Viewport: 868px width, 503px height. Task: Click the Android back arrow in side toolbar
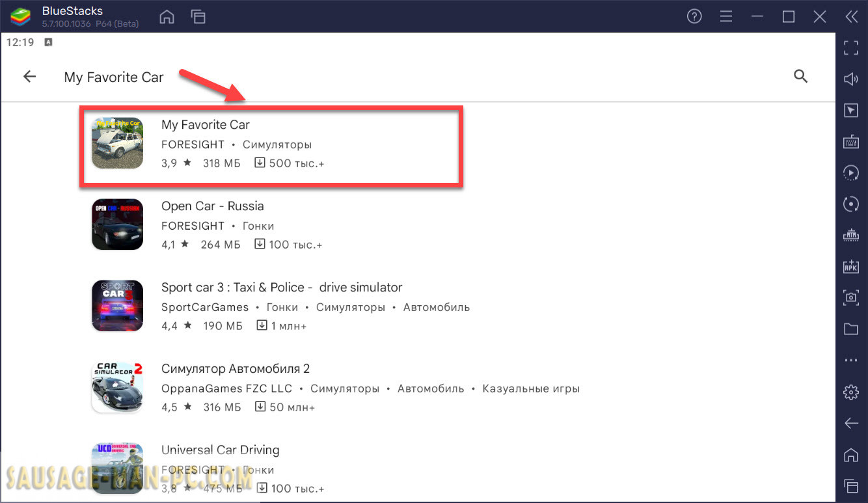851,424
